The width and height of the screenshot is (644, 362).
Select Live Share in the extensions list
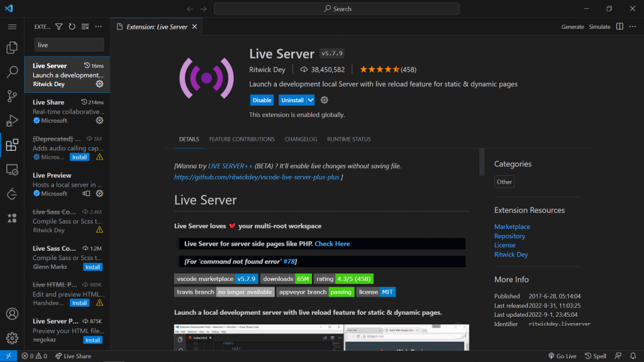tap(67, 111)
